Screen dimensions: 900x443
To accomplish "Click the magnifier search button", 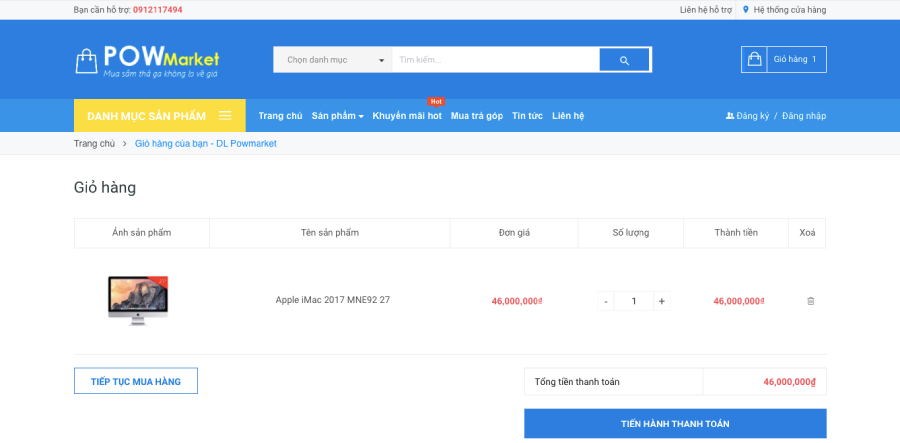I will 624,60.
